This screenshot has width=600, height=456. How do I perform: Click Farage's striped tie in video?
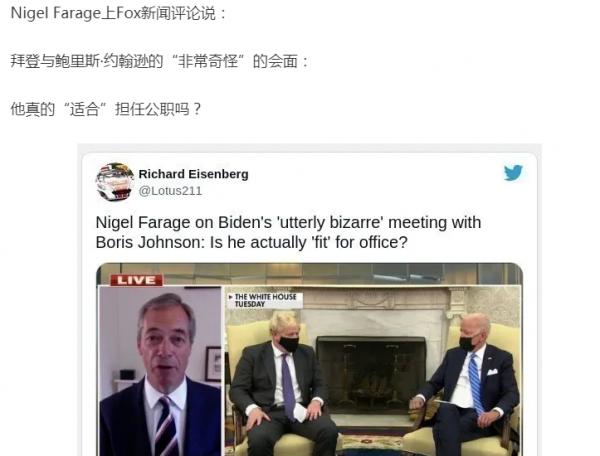tap(167, 427)
